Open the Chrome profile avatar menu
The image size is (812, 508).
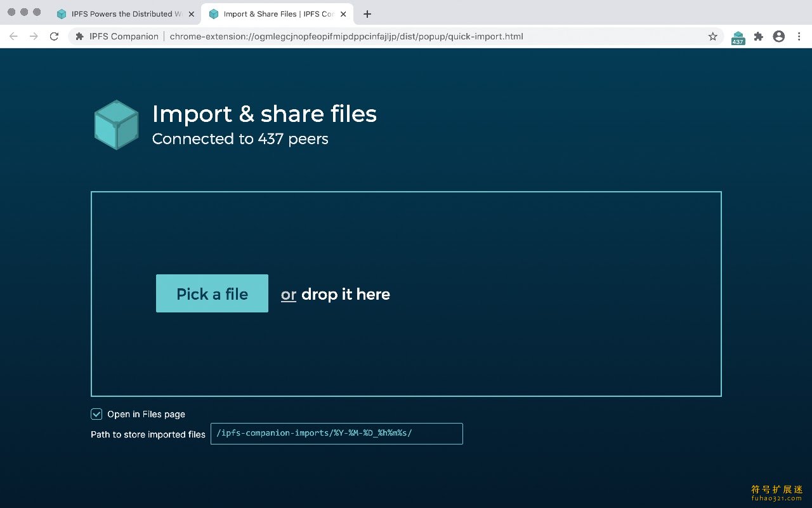coord(779,36)
